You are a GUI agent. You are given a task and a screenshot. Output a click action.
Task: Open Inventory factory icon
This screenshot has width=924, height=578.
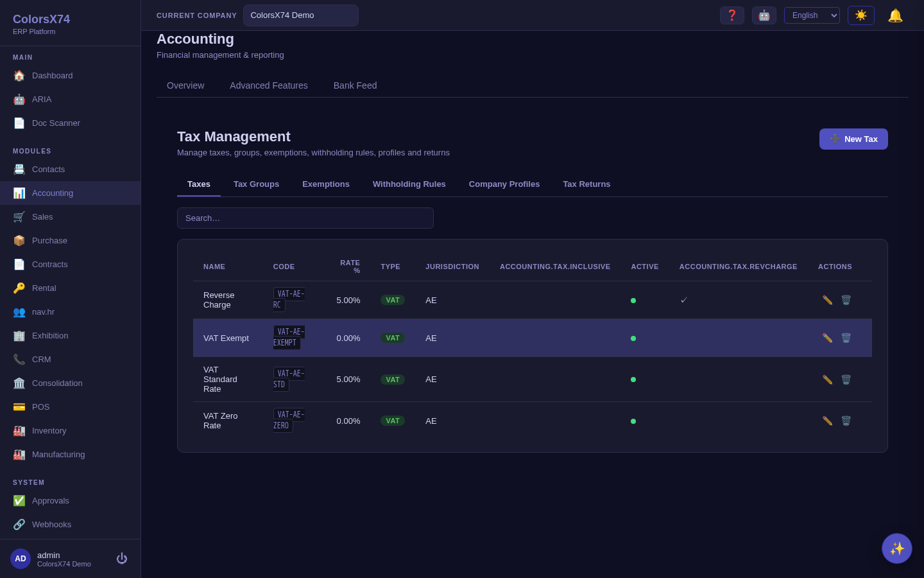click(19, 431)
